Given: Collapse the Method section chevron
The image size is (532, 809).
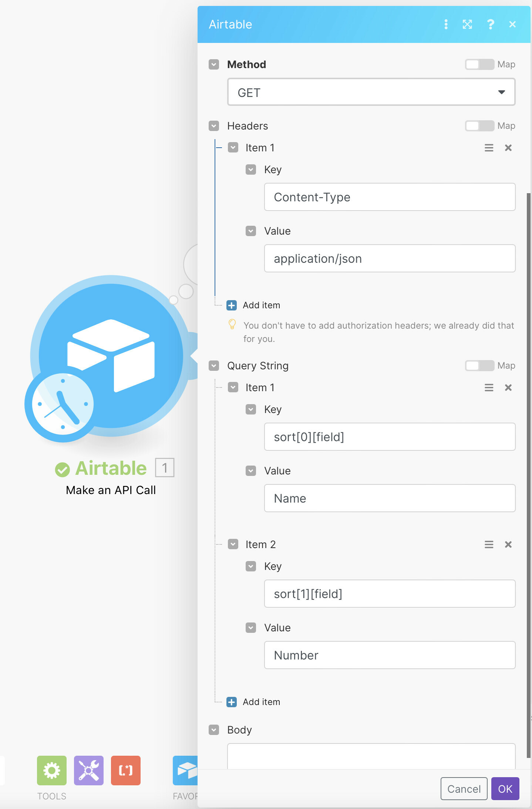Looking at the screenshot, I should point(214,64).
